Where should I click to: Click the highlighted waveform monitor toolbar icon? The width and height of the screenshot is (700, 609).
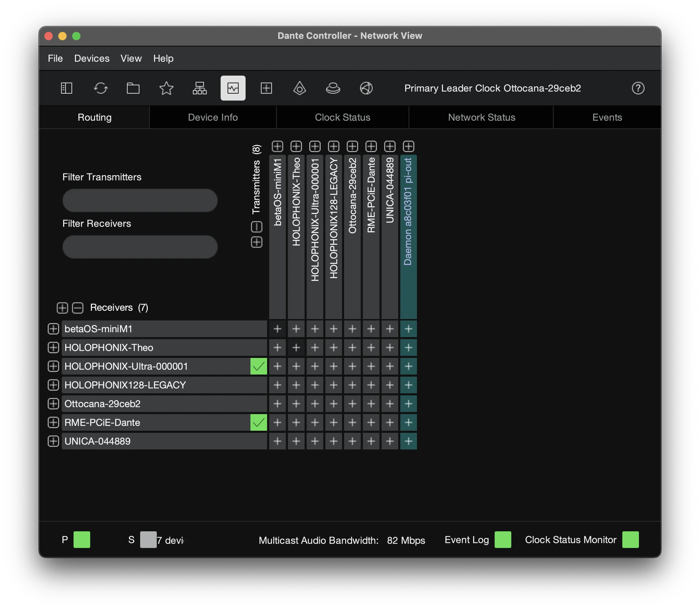[233, 88]
